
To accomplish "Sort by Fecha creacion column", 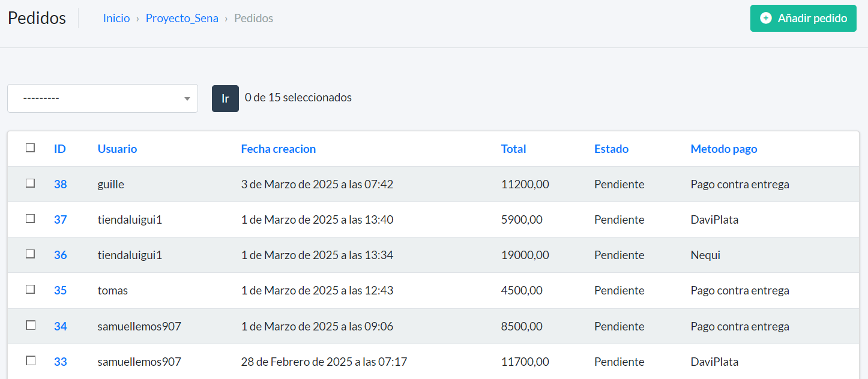I will (278, 149).
